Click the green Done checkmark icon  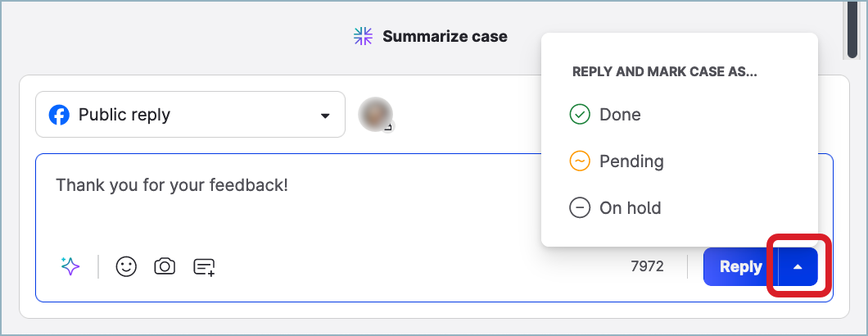tap(580, 115)
